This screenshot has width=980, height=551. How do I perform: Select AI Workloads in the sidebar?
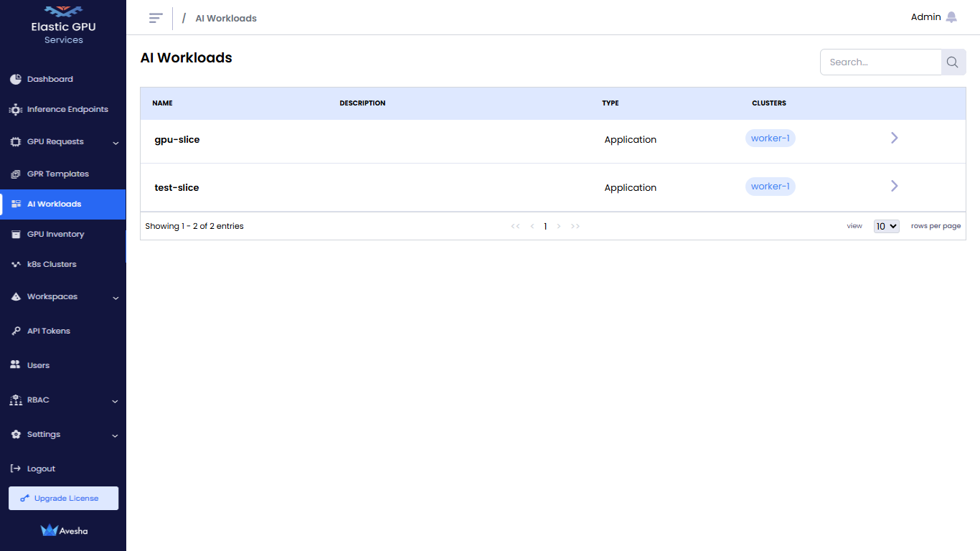[54, 204]
